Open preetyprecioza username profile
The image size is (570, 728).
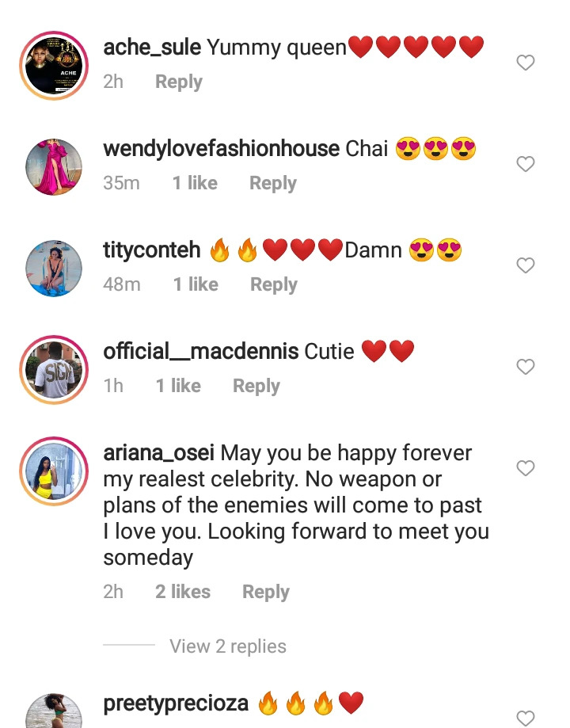176,703
